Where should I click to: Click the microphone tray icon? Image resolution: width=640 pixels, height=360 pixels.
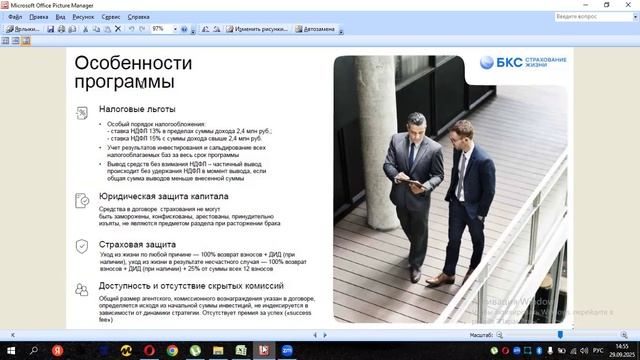[x=550, y=351]
